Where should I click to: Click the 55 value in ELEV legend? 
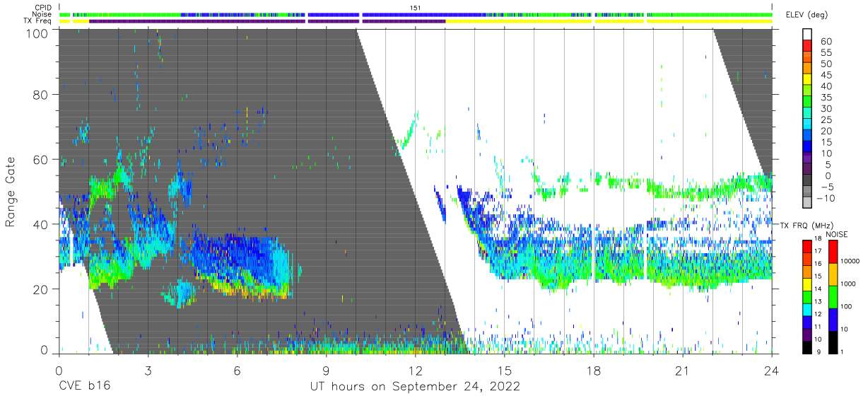tap(826, 53)
